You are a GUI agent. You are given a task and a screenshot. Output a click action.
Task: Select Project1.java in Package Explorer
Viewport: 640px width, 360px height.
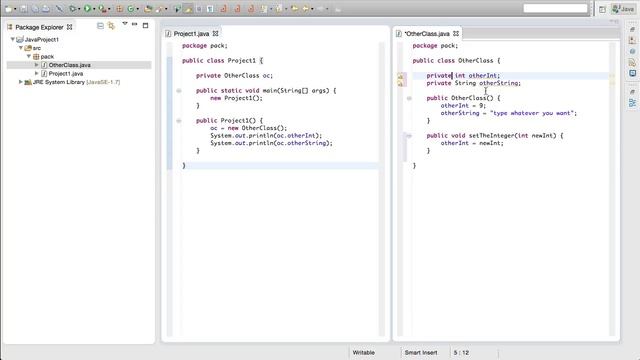66,73
